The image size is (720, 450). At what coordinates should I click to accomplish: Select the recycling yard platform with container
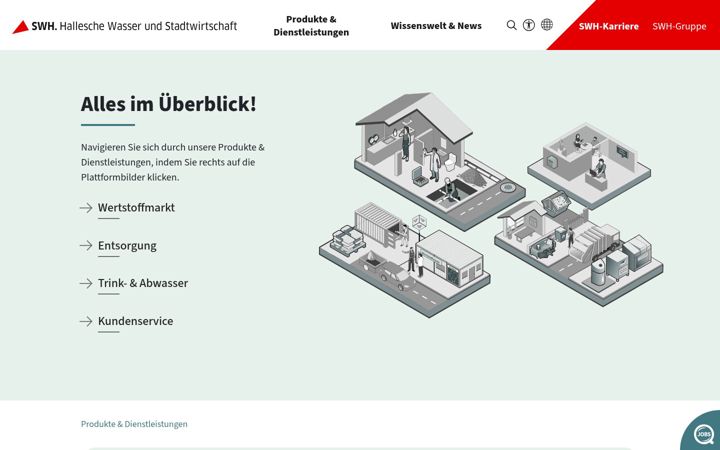(x=405, y=260)
